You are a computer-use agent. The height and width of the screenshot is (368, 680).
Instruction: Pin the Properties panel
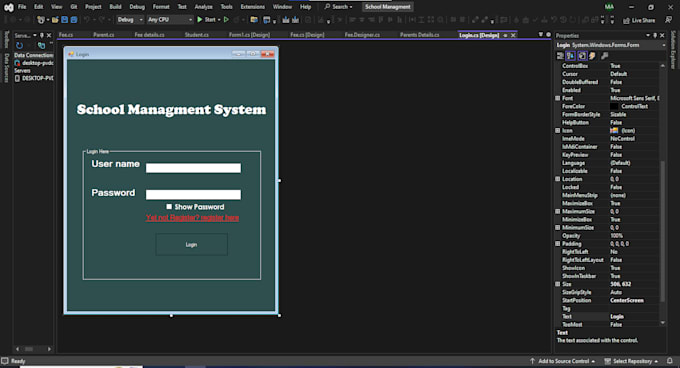(x=655, y=36)
